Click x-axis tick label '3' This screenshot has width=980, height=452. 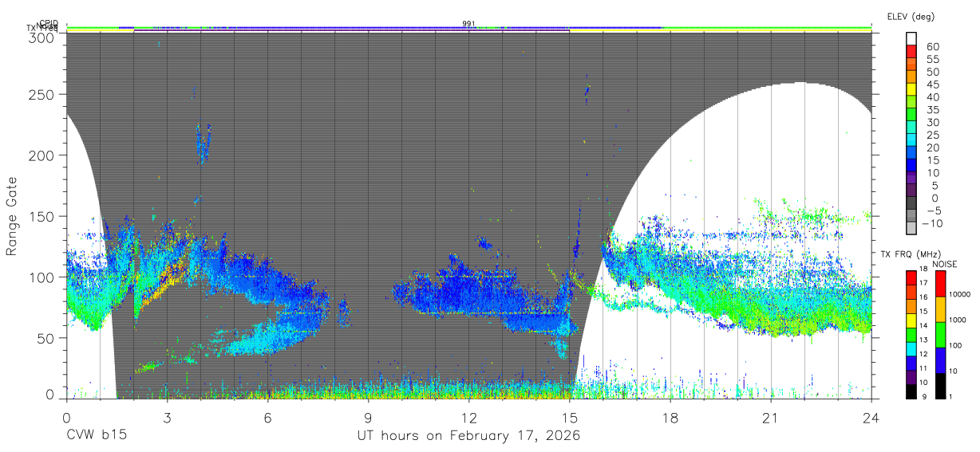pyautogui.click(x=167, y=417)
